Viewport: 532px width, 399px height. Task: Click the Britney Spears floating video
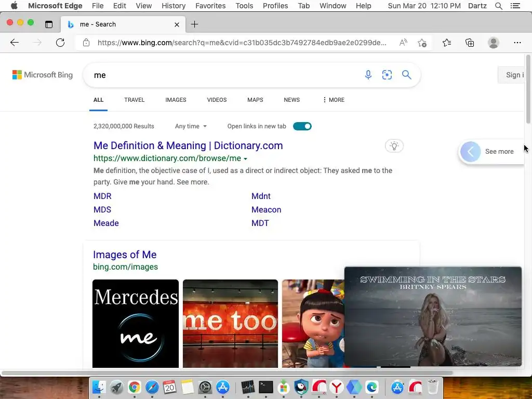click(433, 316)
